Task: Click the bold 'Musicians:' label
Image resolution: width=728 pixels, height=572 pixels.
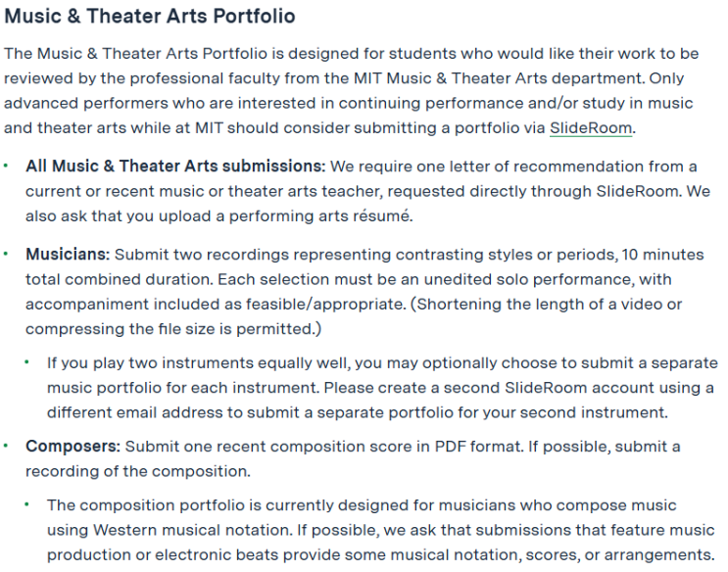Action: [x=68, y=255]
